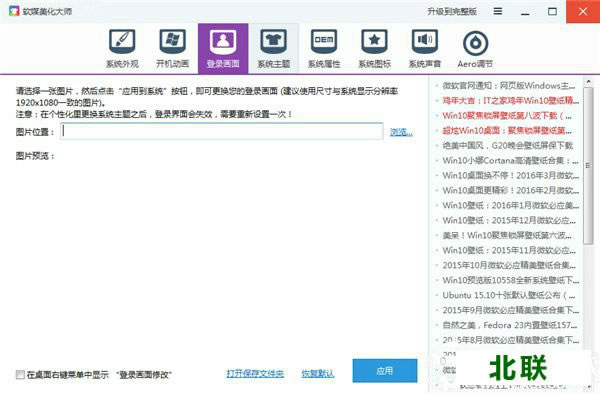The width and height of the screenshot is (600, 394).
Task: Open news item Win10壁纸：2015年11月微软必应
Action: 509,250
